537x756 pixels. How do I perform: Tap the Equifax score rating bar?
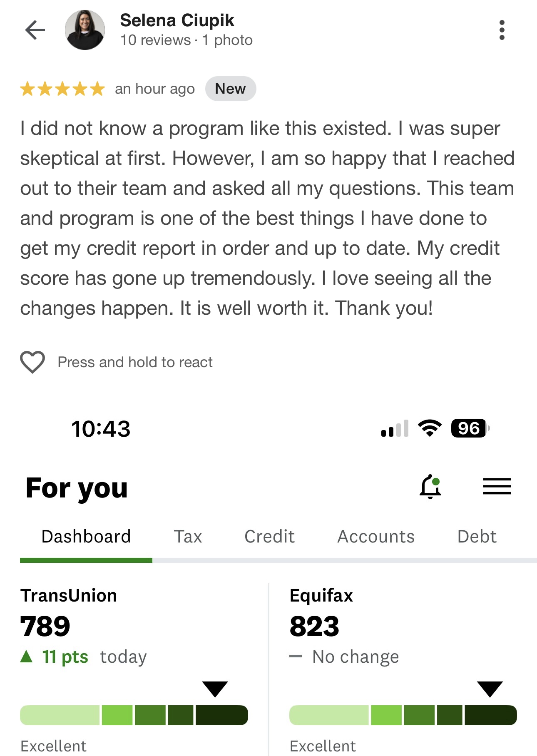(x=403, y=715)
